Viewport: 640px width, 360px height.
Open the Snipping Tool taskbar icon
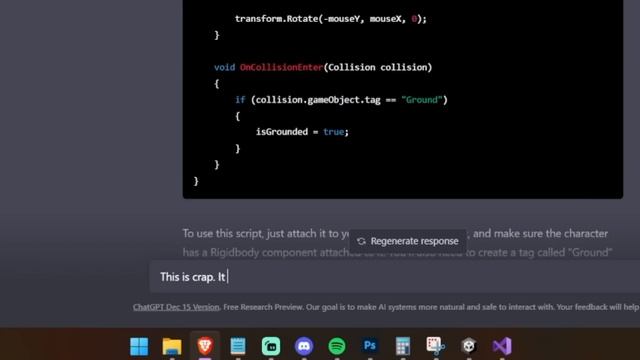[x=436, y=346]
